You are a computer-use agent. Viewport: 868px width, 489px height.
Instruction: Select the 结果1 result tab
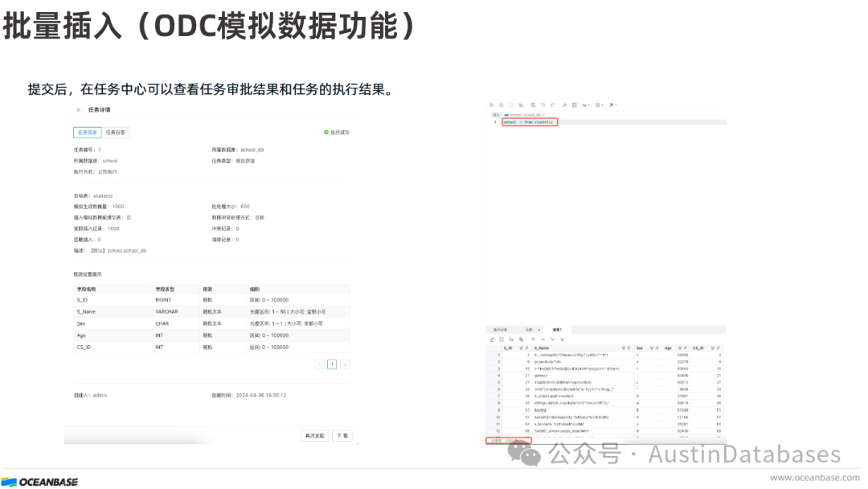[557, 330]
